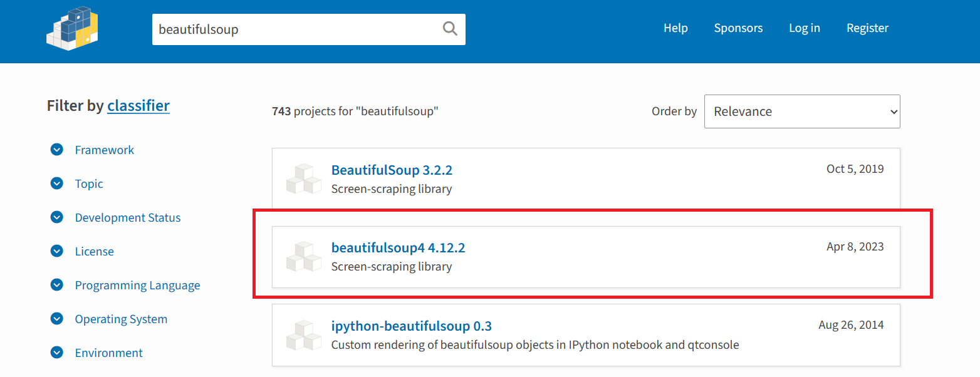980x377 pixels.
Task: Open the Help page
Action: click(x=675, y=28)
